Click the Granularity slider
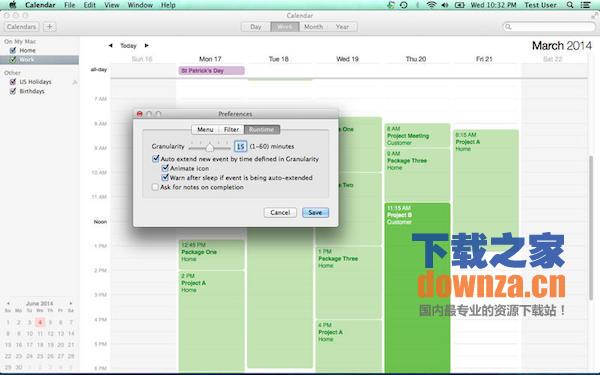600x375 pixels. pos(209,147)
